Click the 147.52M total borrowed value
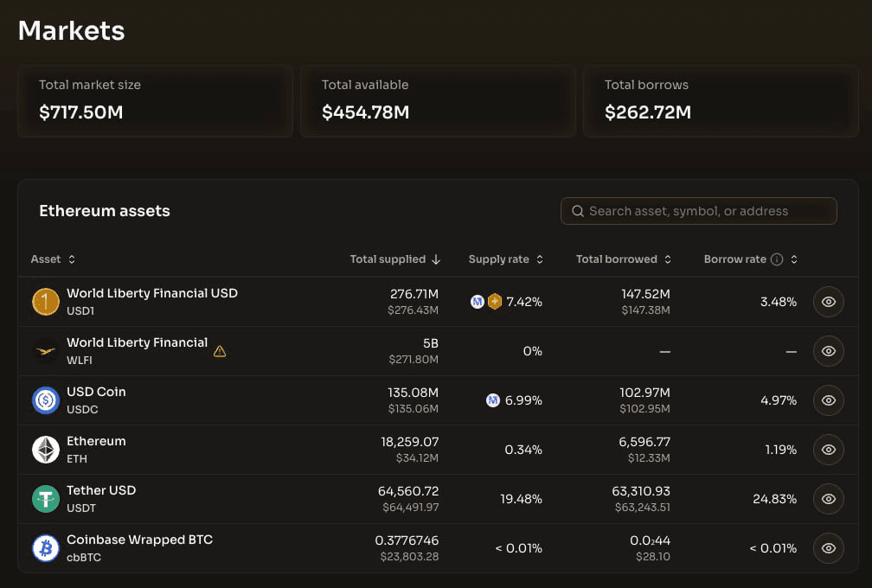872x588 pixels. pos(645,294)
